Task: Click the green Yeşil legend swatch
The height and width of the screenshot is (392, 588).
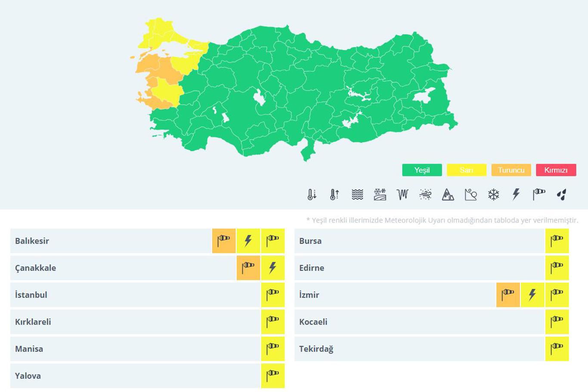Action: point(422,170)
